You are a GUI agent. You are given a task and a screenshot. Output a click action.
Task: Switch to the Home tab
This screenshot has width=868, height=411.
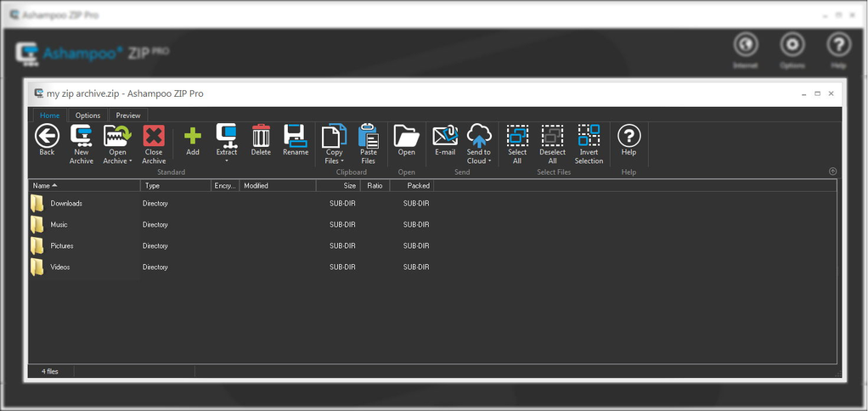click(50, 115)
